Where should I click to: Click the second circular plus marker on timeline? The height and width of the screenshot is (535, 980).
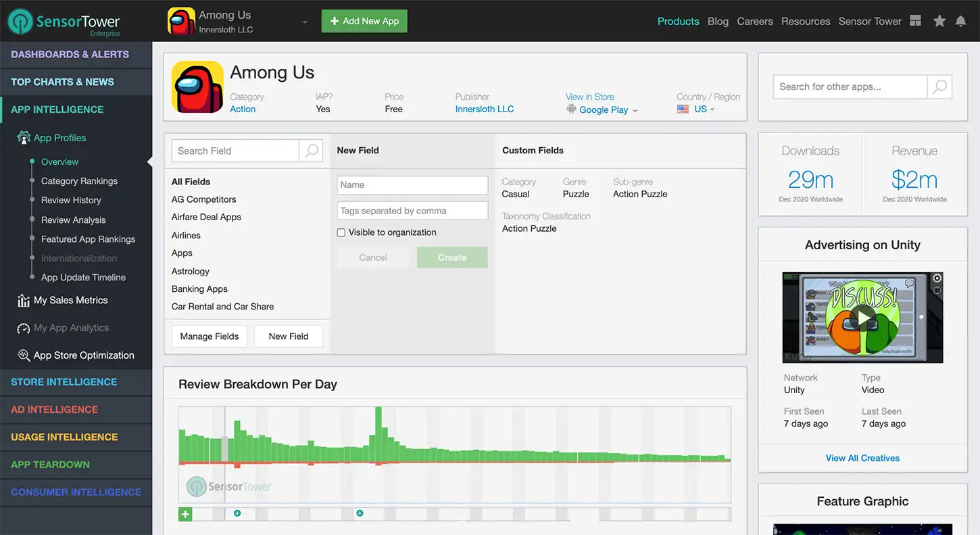(x=360, y=513)
